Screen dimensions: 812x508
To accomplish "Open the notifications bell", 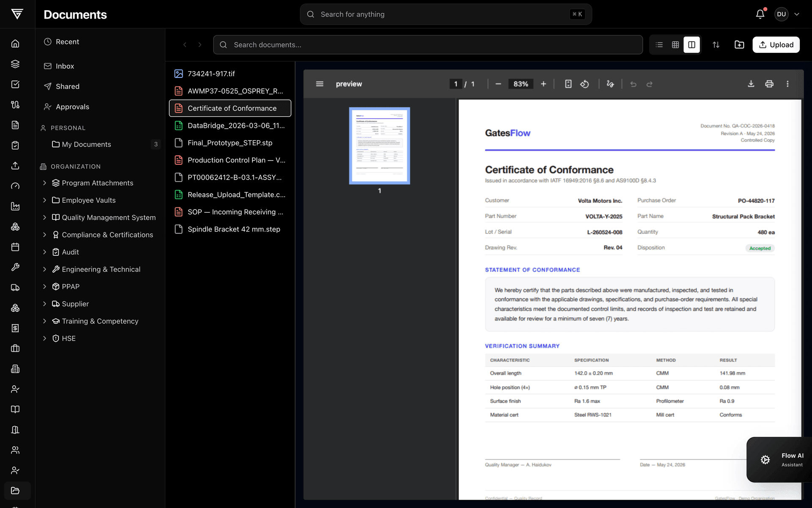I will coord(760,14).
